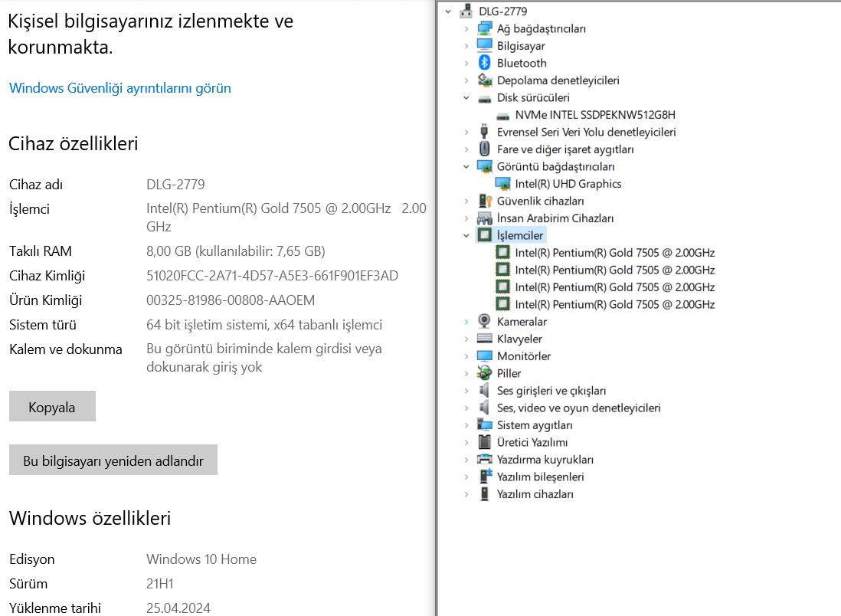
Task: Collapse the DLG-2779 root node
Action: click(448, 11)
